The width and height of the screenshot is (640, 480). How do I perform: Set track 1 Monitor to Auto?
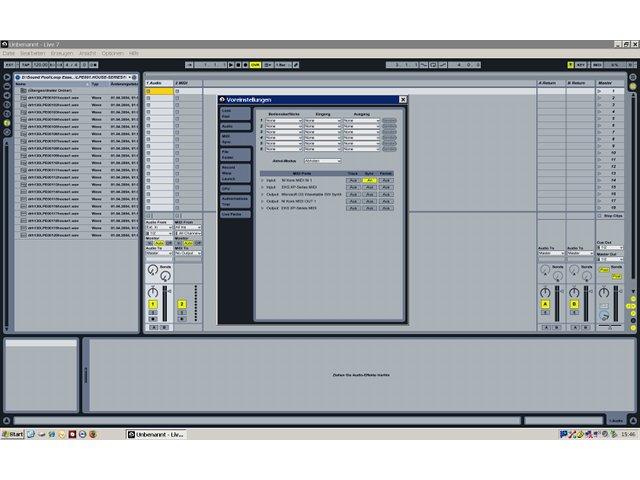[159, 243]
